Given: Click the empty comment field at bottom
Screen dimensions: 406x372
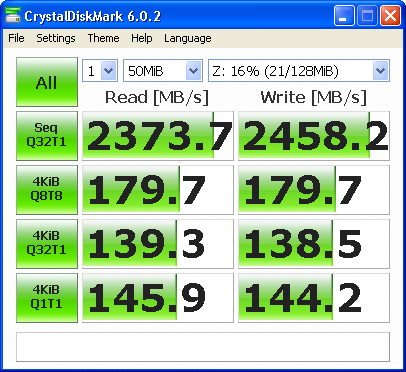Looking at the screenshot, I should point(203,347).
